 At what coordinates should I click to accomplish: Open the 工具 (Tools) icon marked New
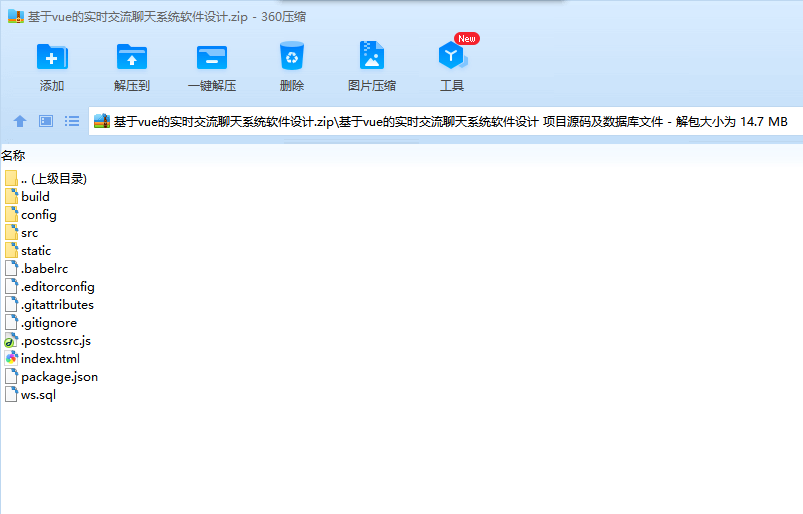(x=453, y=55)
